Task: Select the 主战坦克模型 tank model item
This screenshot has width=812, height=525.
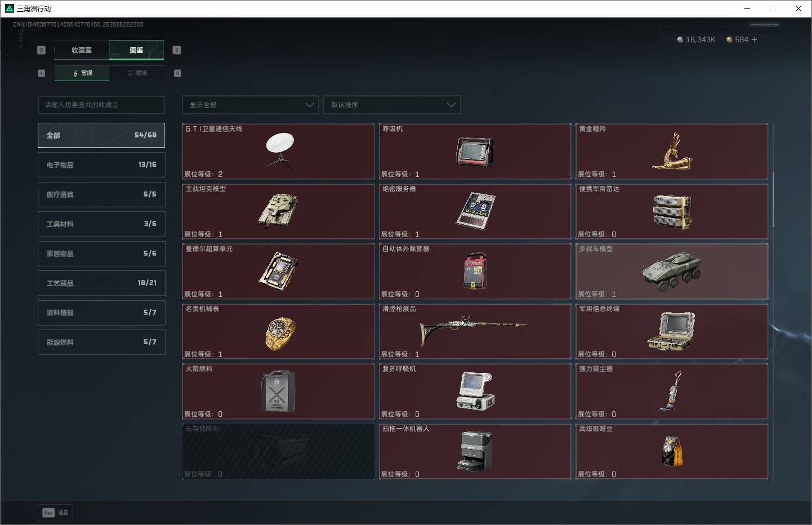Action: [278, 211]
